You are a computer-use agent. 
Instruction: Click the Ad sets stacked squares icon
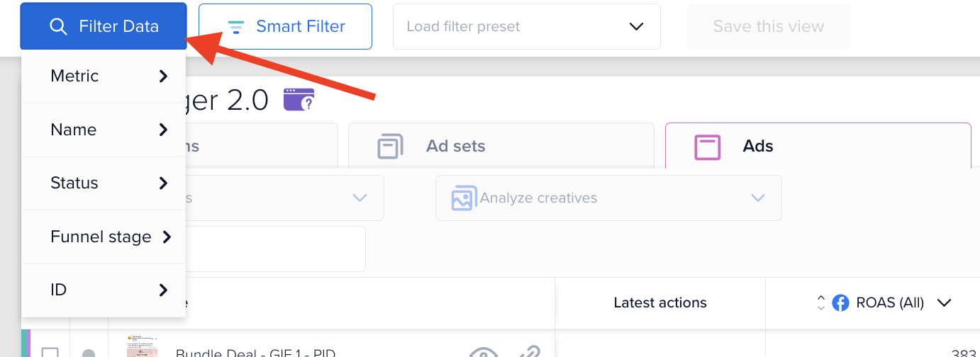point(390,147)
